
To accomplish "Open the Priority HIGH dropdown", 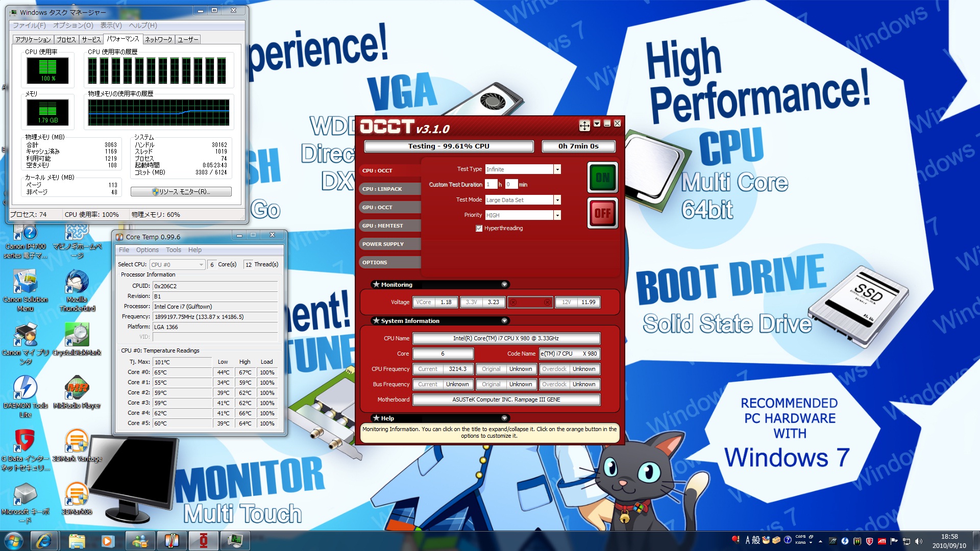I will [x=557, y=215].
